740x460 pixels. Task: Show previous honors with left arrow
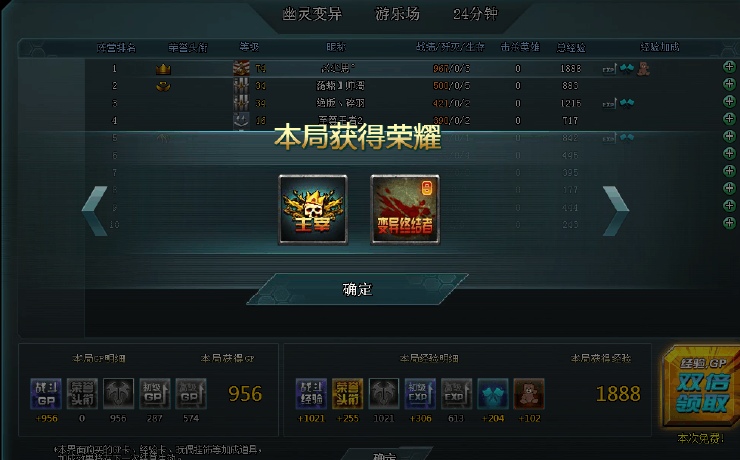click(95, 210)
